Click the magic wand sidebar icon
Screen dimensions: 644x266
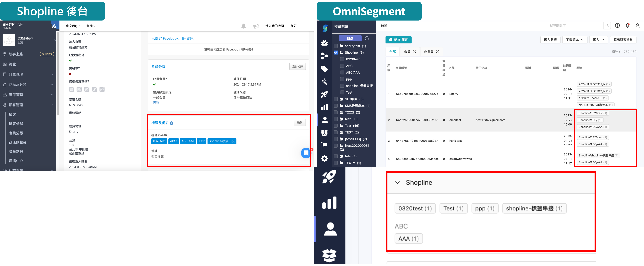tap(324, 81)
